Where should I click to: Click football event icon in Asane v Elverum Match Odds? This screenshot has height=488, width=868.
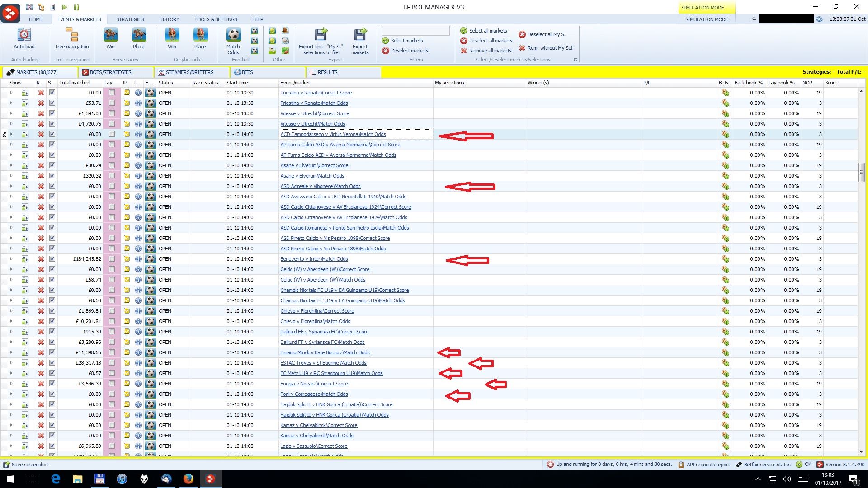click(151, 176)
